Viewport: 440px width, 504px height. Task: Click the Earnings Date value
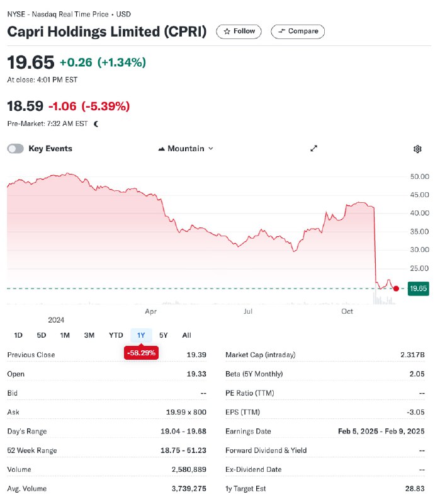[x=381, y=432]
